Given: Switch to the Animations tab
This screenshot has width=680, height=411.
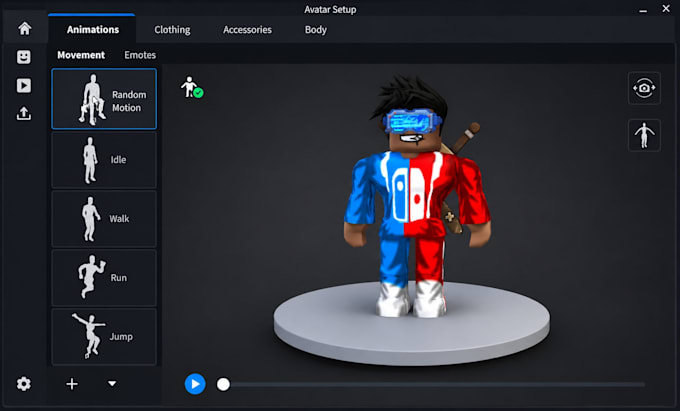Looking at the screenshot, I should (x=93, y=29).
